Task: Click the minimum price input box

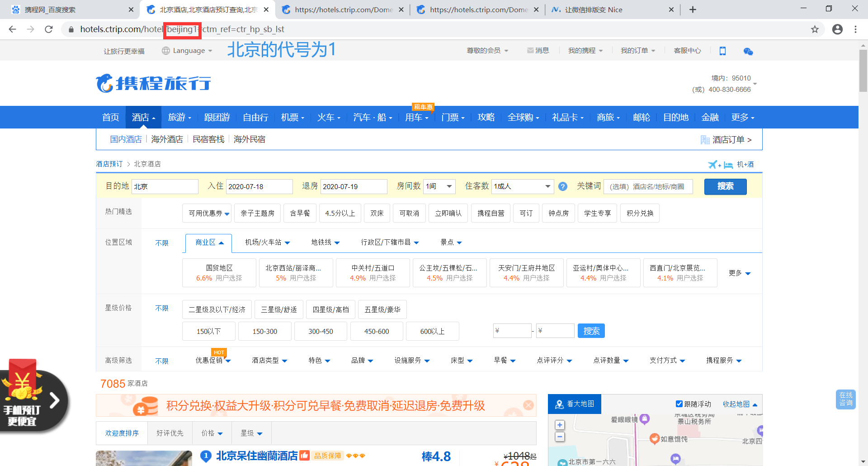Action: click(x=512, y=331)
